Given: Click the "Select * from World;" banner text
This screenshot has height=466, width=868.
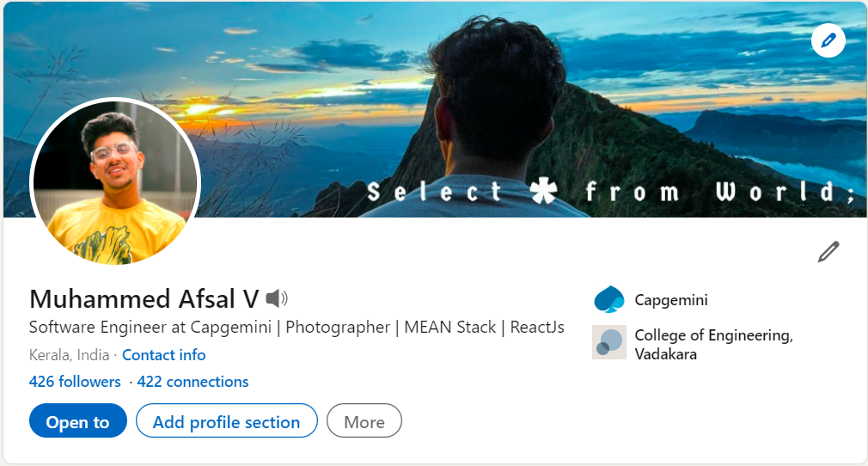Looking at the screenshot, I should pyautogui.click(x=610, y=192).
